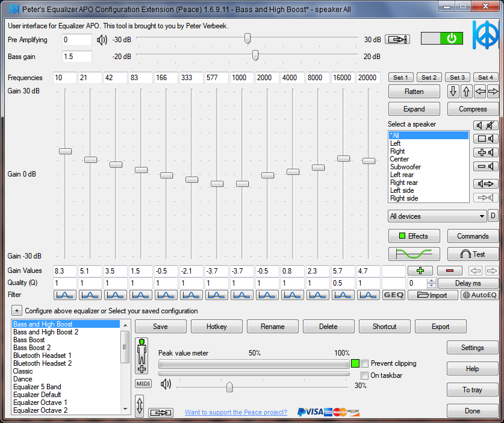Click the Flatten button
The height and width of the screenshot is (423, 504).
414,92
